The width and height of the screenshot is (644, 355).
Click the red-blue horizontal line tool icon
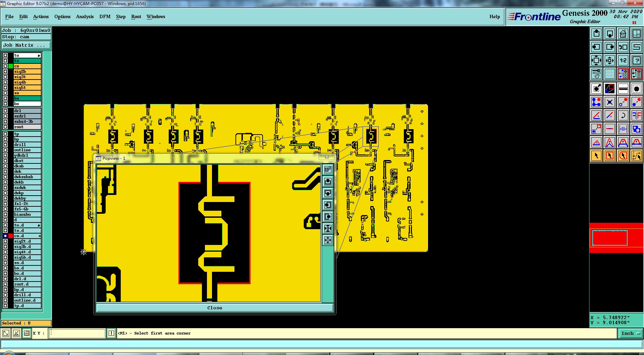[610, 129]
